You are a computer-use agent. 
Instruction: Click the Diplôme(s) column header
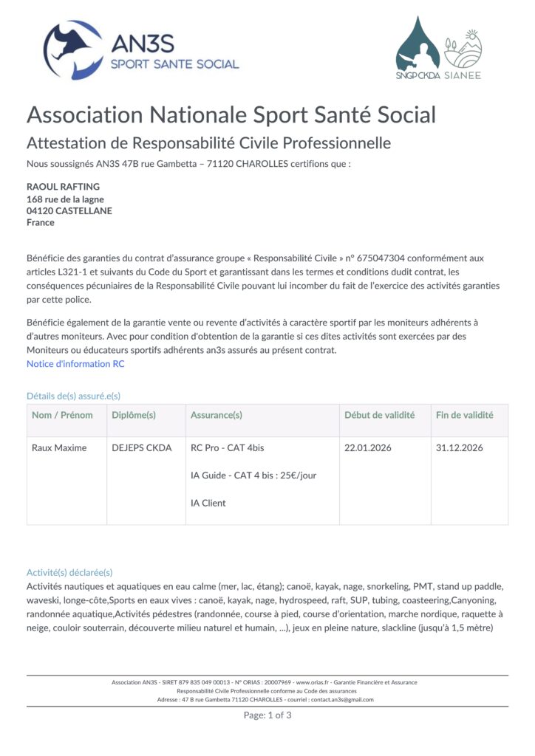[x=134, y=415]
